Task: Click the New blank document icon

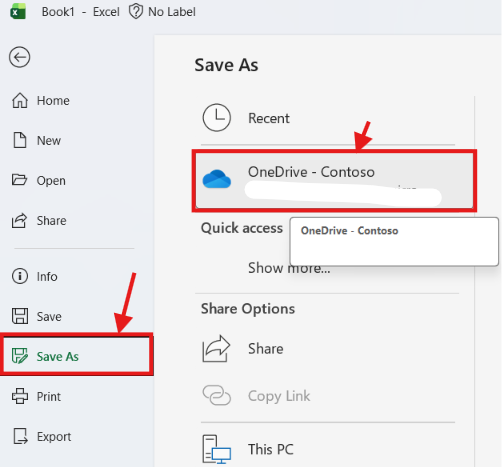Action: (x=20, y=140)
